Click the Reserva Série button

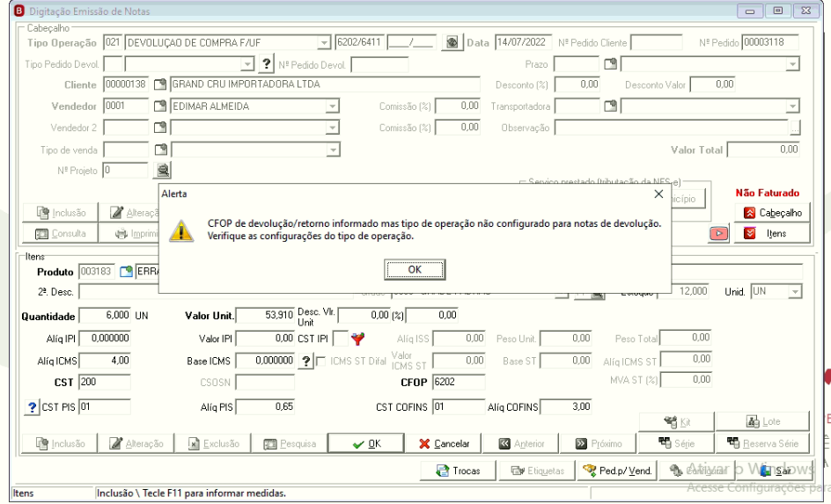[x=762, y=443]
